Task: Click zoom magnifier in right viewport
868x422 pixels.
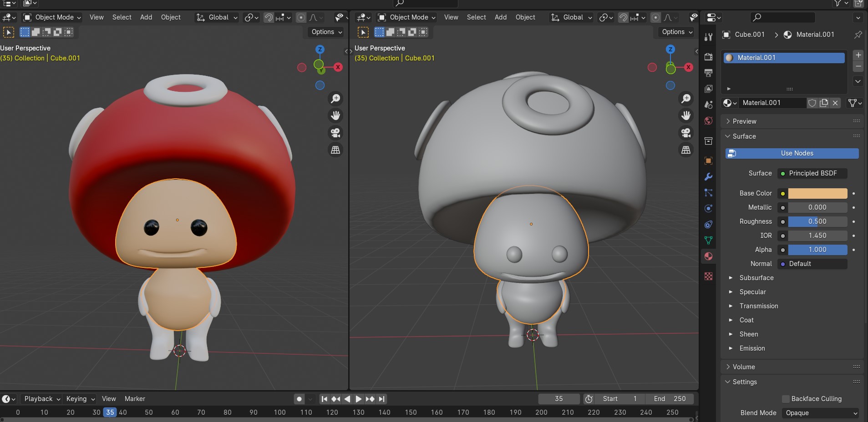Action: tap(686, 98)
